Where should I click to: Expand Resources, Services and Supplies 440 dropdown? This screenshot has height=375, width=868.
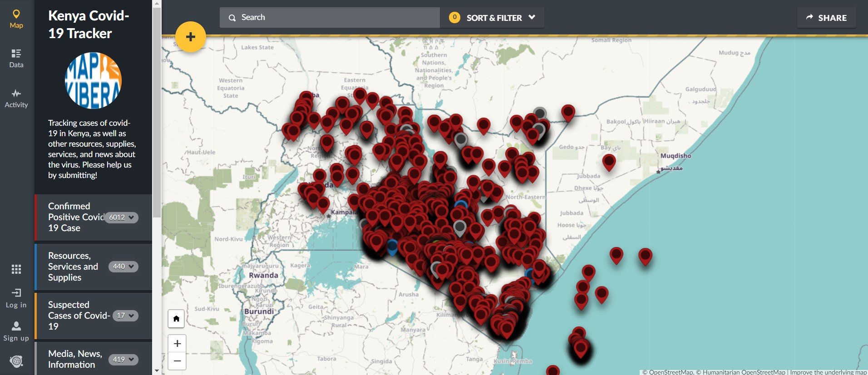point(123,266)
